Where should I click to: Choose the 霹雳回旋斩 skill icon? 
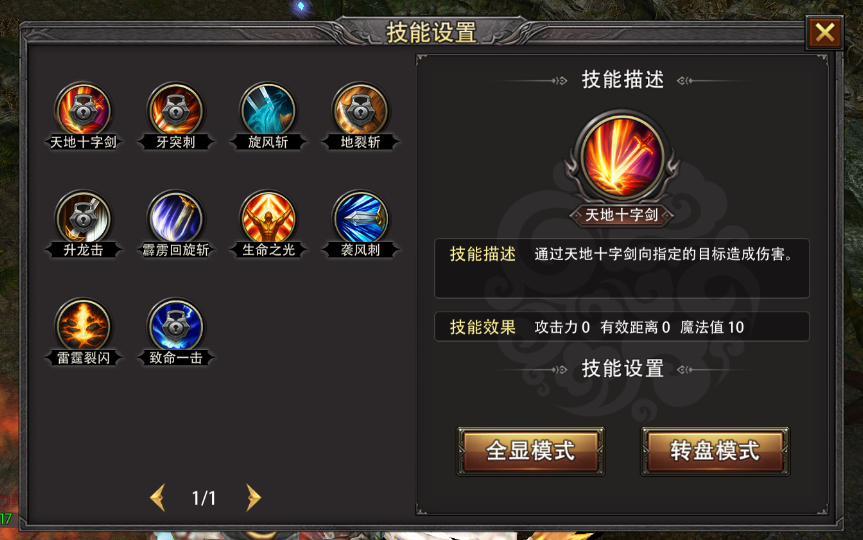[x=176, y=219]
